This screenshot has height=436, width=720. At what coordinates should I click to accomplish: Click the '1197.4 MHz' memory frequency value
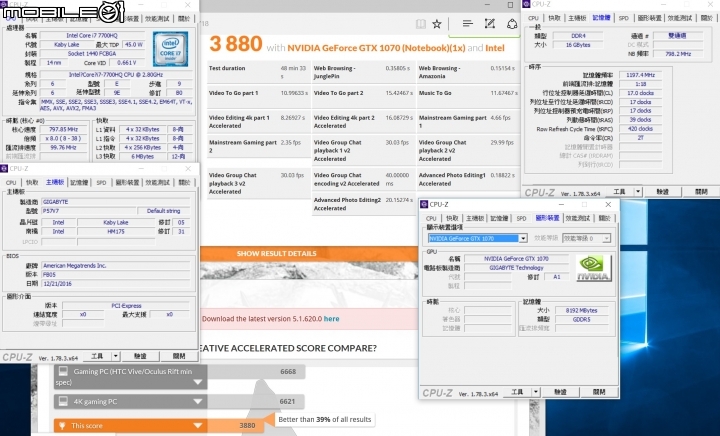(640, 75)
